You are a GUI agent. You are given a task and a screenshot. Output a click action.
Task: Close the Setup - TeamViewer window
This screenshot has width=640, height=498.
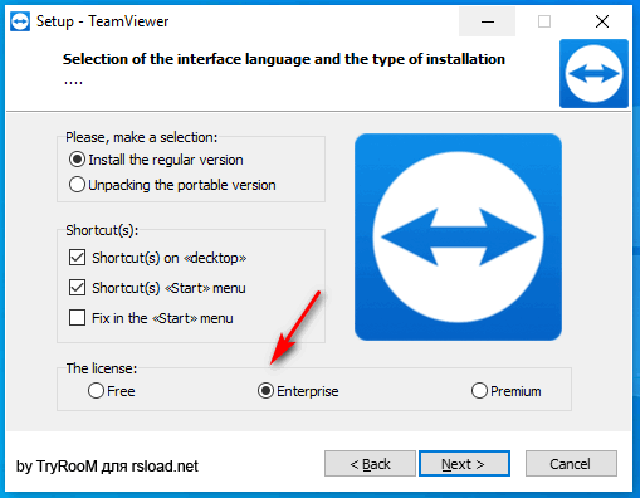pos(602,22)
